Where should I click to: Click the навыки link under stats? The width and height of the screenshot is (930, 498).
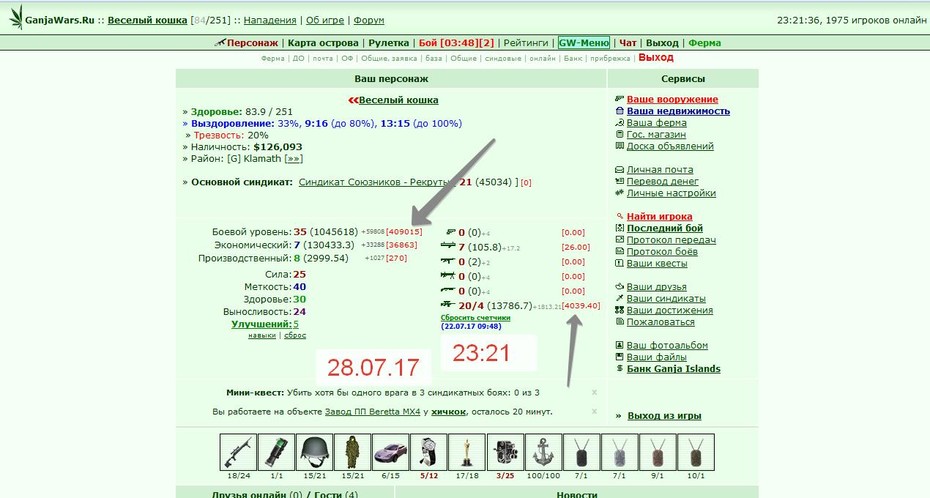pyautogui.click(x=262, y=336)
